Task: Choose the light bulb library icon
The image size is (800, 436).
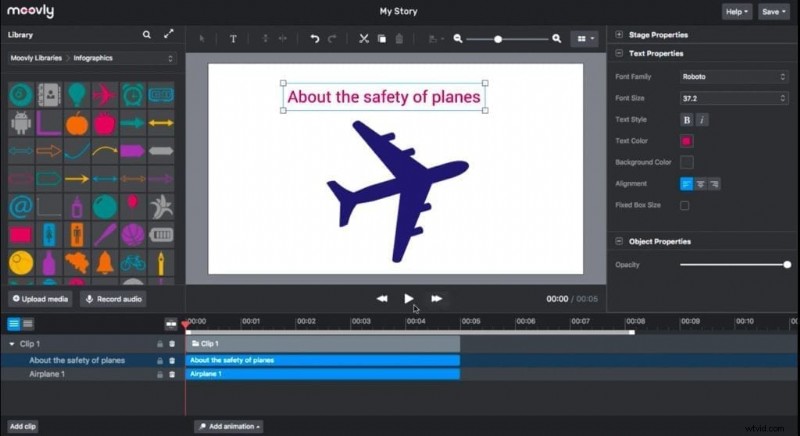Action: point(77,95)
